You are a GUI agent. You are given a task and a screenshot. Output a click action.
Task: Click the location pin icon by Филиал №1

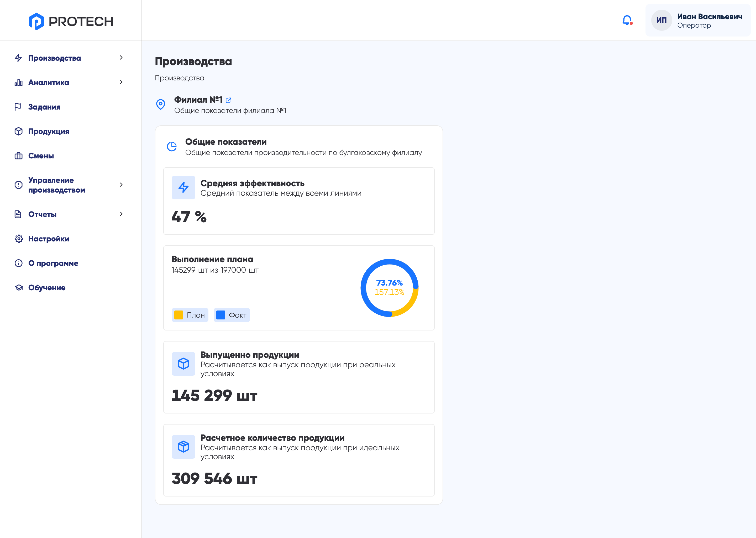coord(161,104)
